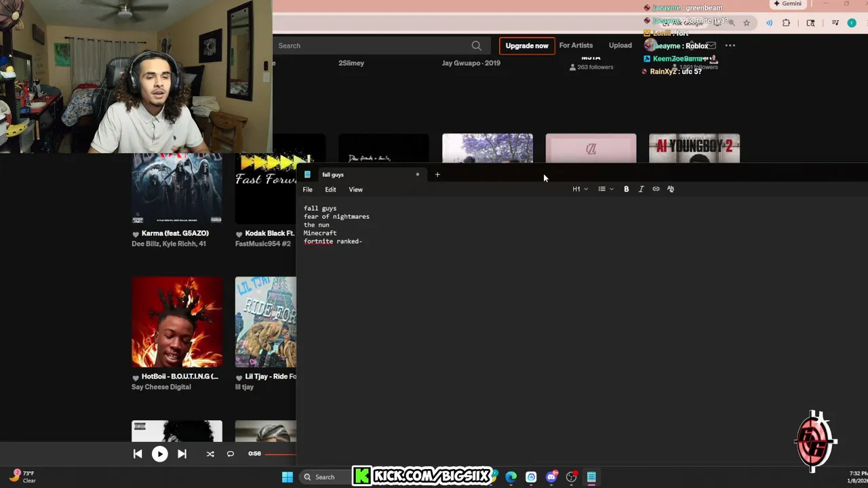868x488 pixels.
Task: Open the Say Cheese Digital artist link
Action: pos(161,387)
